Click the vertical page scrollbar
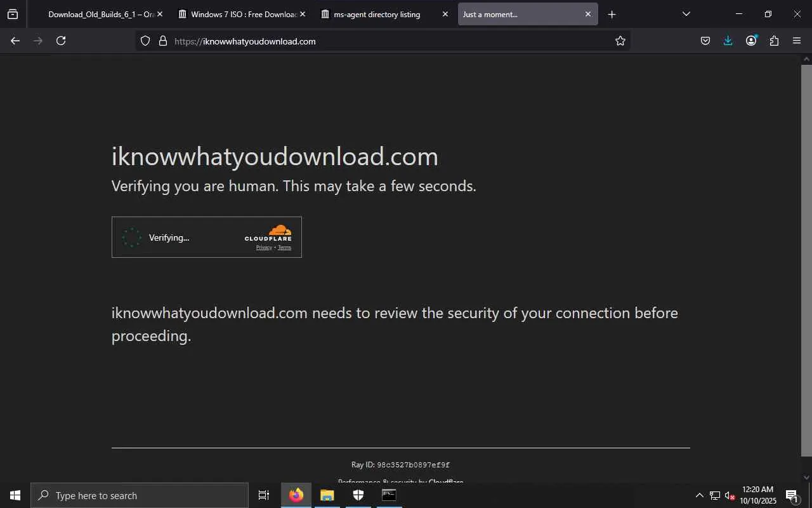Screen dimensions: 812x508 806,260
